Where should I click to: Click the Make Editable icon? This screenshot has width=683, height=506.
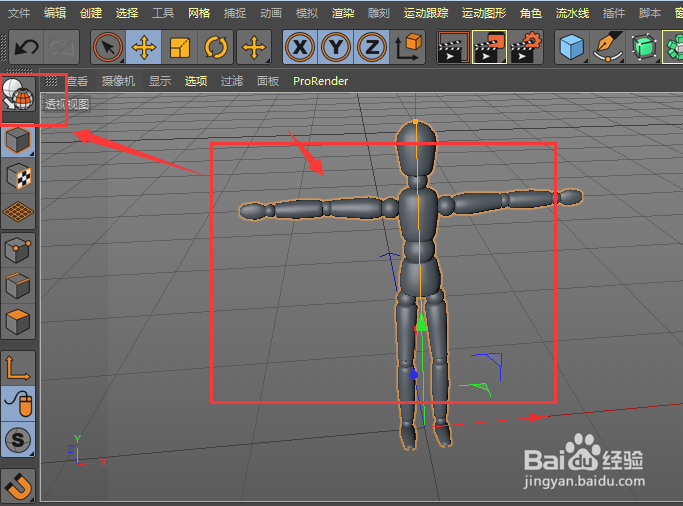[18, 94]
